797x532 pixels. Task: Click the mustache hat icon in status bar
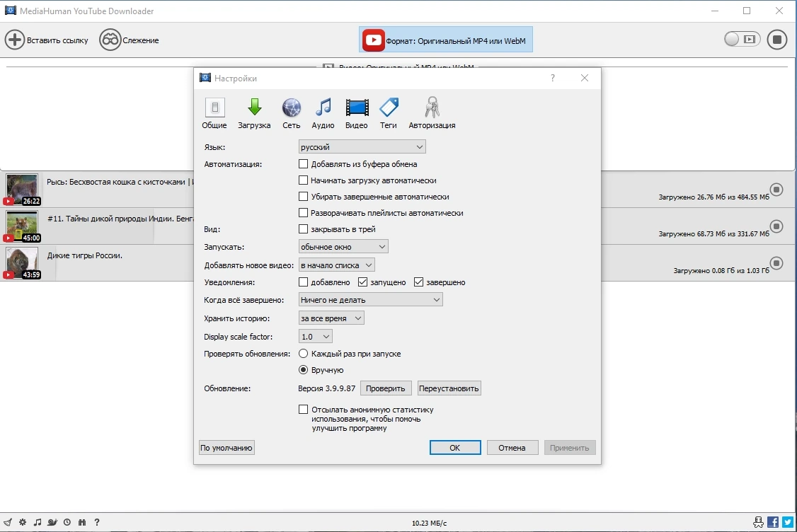(x=758, y=522)
